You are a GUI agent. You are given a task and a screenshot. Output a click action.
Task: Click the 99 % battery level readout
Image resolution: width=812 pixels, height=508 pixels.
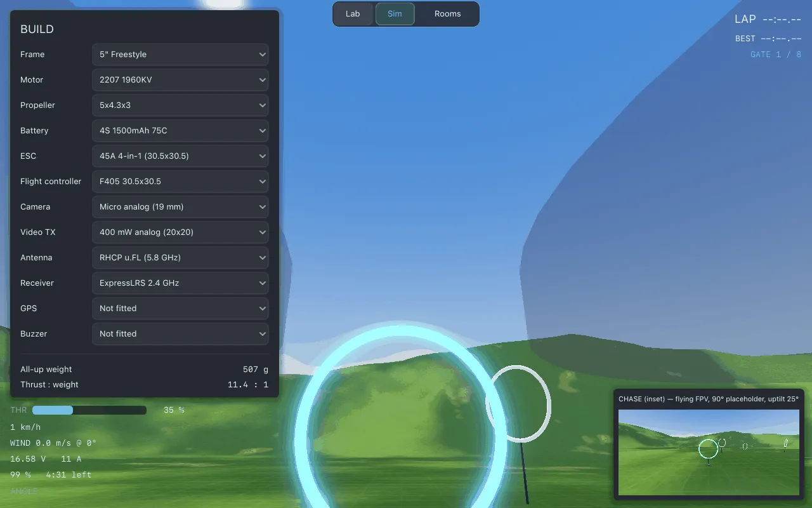pos(20,474)
